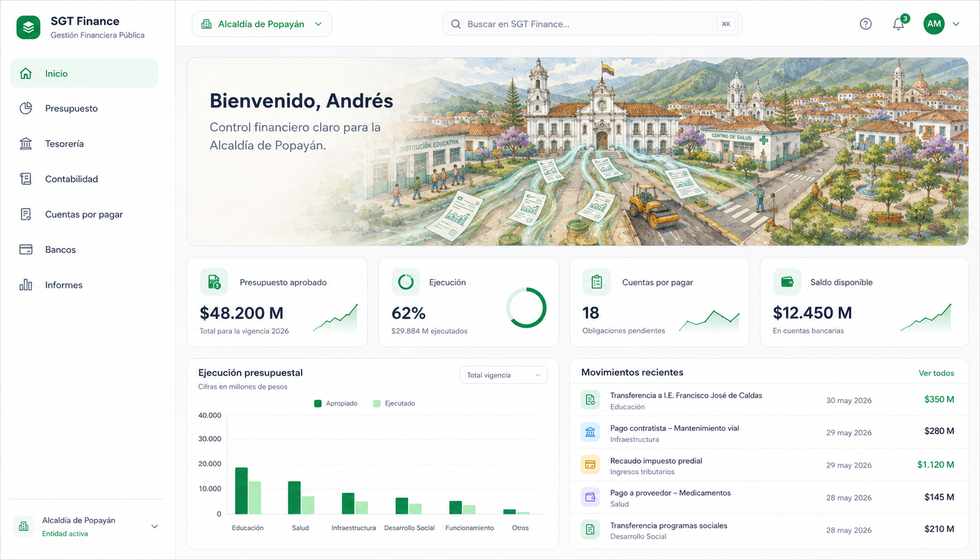Screen dimensions: 980x560
Task: Click the Desarrollo Social axis label
Action: [x=409, y=528]
